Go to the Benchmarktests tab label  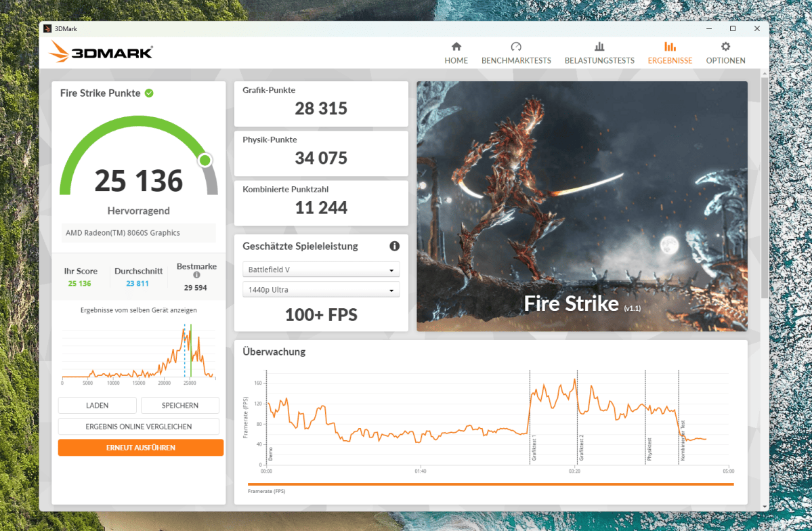tap(516, 60)
